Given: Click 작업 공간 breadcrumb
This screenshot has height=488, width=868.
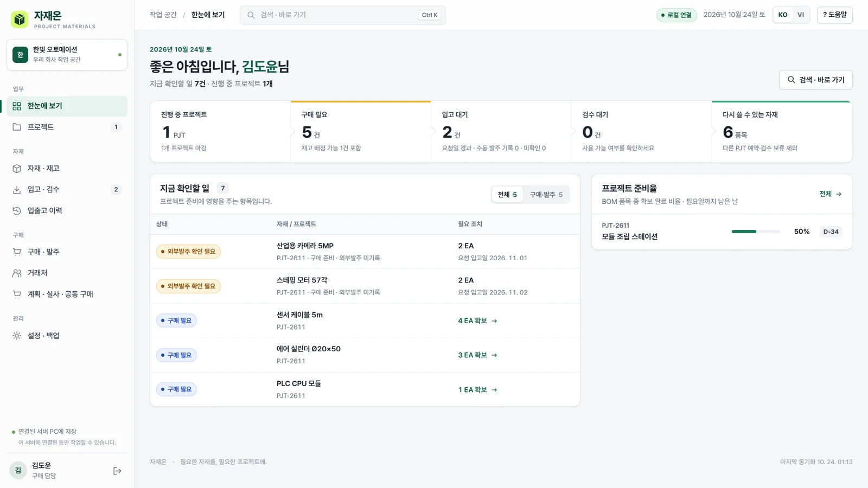Looking at the screenshot, I should pos(163,15).
